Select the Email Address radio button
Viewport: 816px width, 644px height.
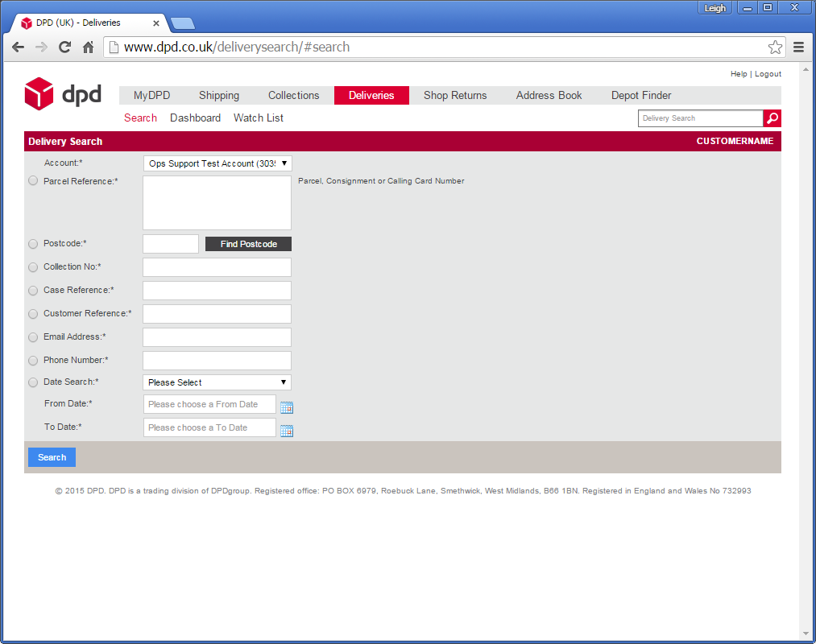click(33, 337)
